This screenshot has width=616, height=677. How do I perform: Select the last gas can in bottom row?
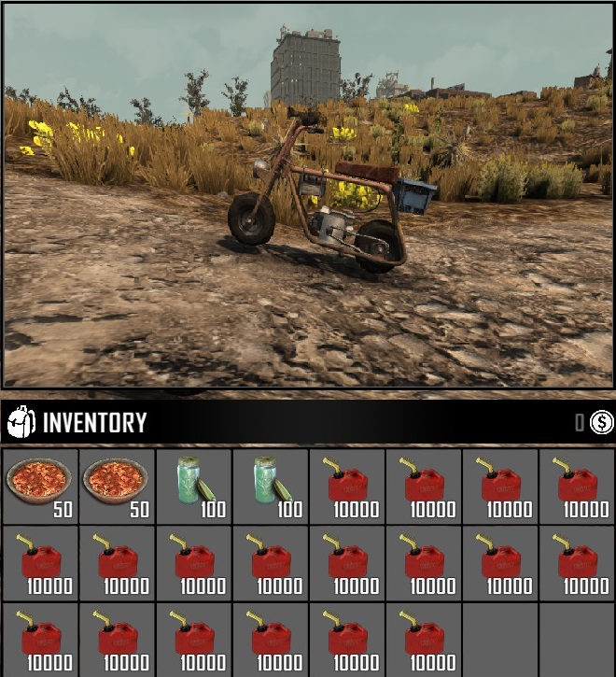tap(424, 640)
